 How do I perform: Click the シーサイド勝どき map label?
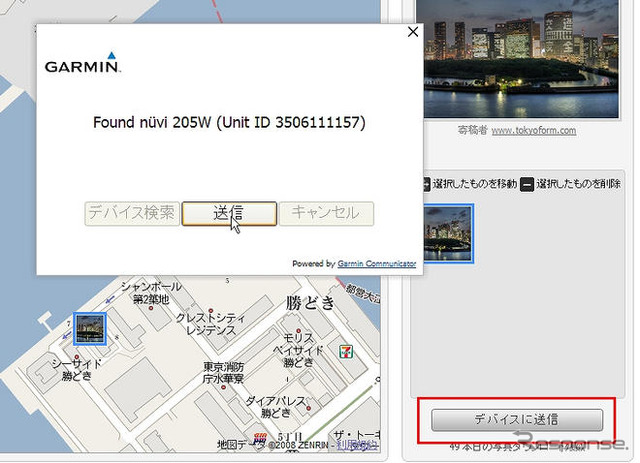click(x=76, y=370)
